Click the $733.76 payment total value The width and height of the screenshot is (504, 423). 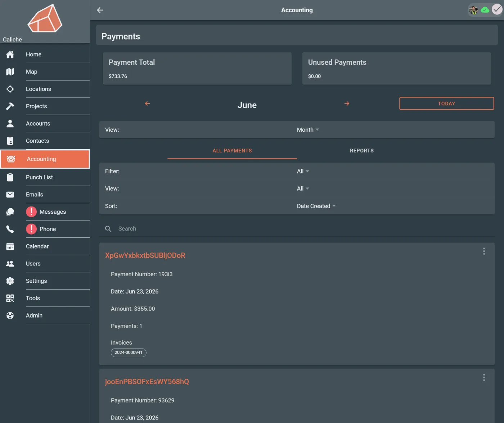click(118, 76)
